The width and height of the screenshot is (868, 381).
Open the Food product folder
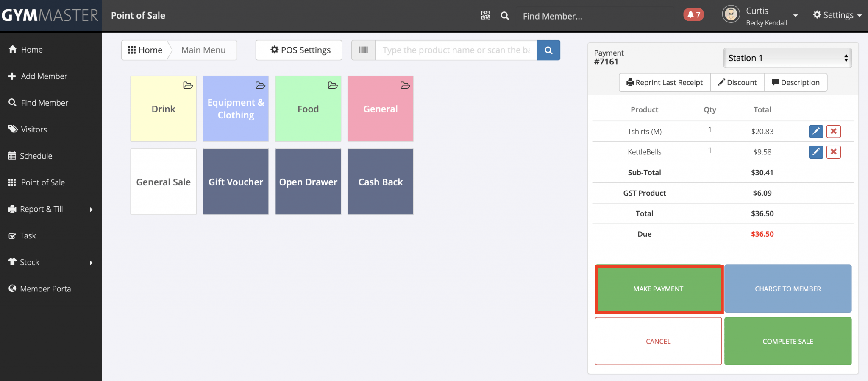pyautogui.click(x=308, y=109)
